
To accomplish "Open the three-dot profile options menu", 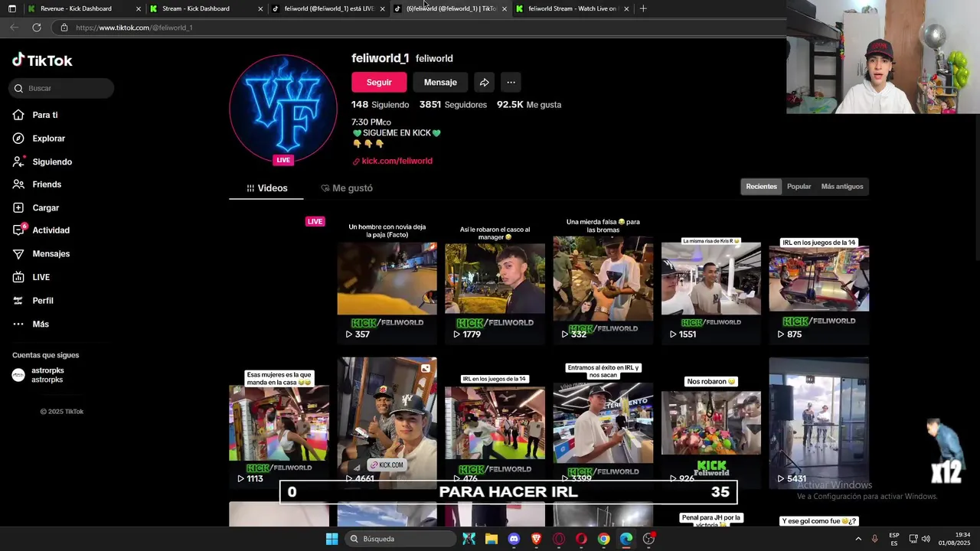I will click(511, 82).
